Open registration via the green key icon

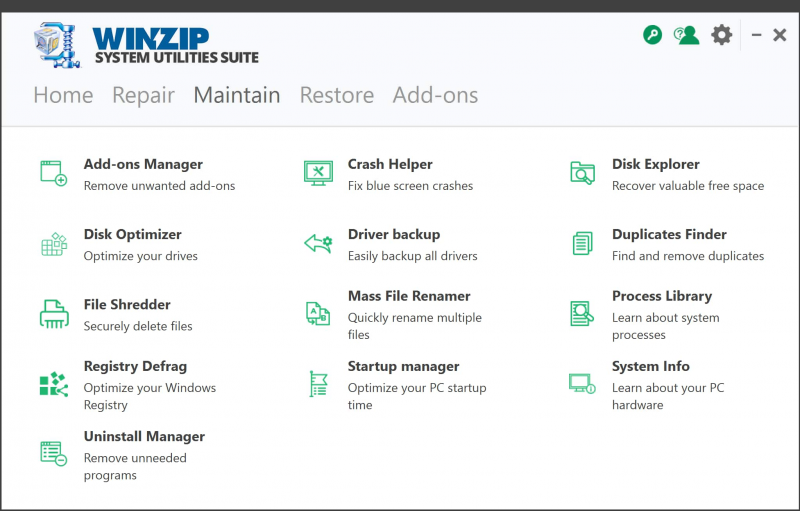tap(652, 35)
